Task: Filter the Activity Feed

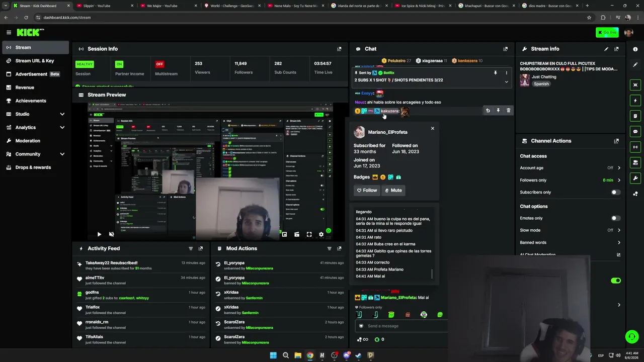Action: (x=191, y=248)
